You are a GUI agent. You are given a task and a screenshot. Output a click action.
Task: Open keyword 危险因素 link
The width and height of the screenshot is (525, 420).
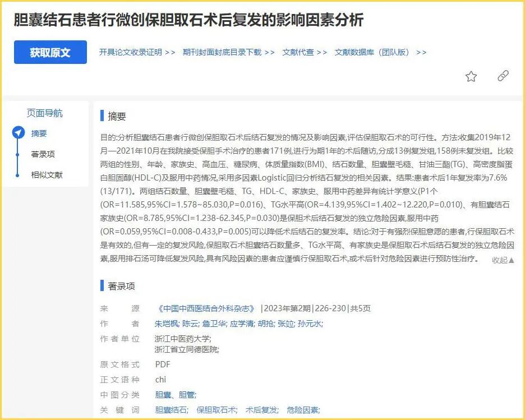point(303,410)
